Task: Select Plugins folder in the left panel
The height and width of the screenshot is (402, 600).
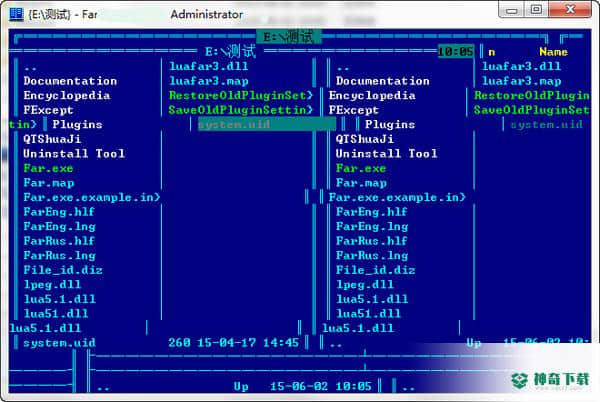Action: (x=77, y=125)
